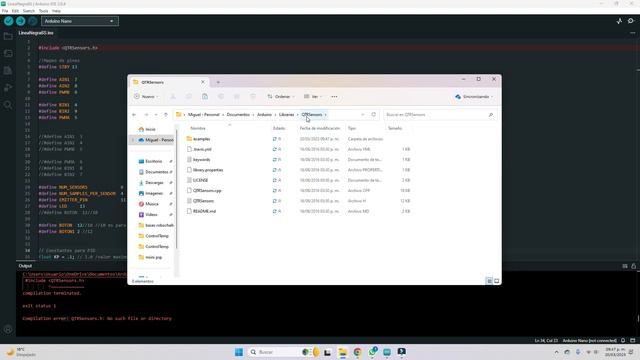Click the Back arrow in File Explorer
640x360 pixels.
point(134,115)
